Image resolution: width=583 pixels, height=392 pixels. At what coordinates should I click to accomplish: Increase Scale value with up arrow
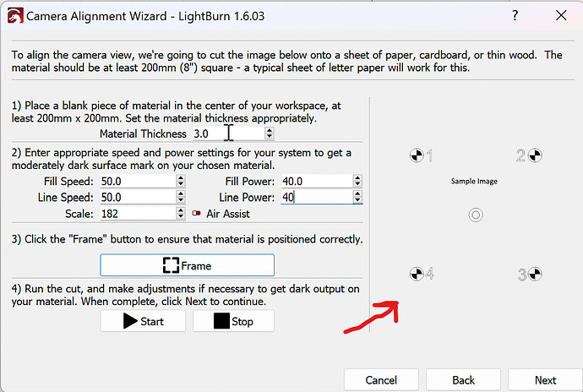[181, 210]
